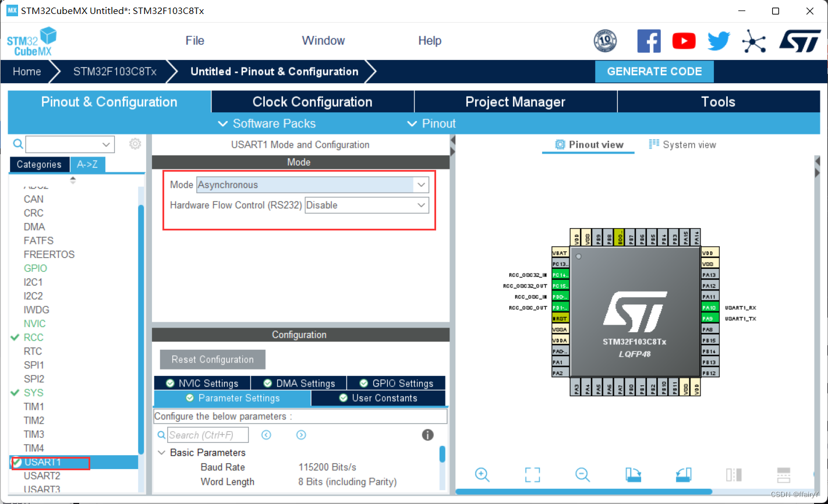Open the Help menu
Image resolution: width=828 pixels, height=504 pixels.
pyautogui.click(x=430, y=41)
